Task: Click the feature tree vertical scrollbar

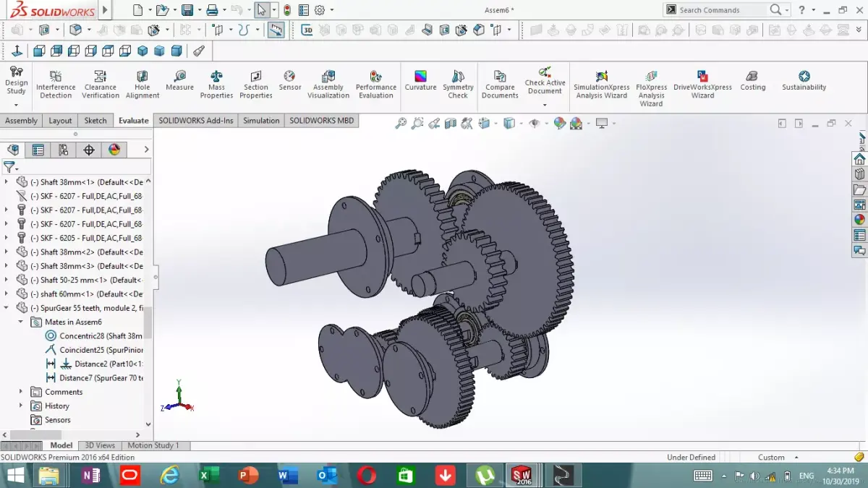Action: (148, 322)
